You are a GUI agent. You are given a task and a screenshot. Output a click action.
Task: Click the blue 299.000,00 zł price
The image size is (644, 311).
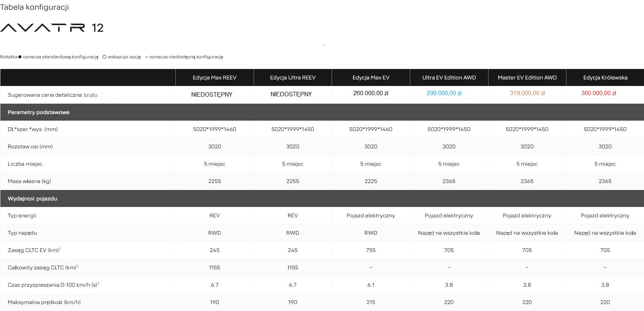coord(444,93)
